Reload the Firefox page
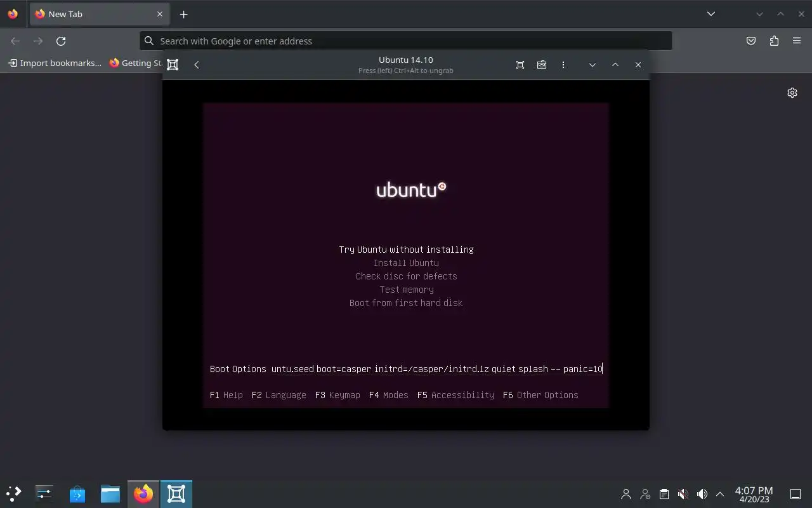This screenshot has height=508, width=812. tap(61, 41)
